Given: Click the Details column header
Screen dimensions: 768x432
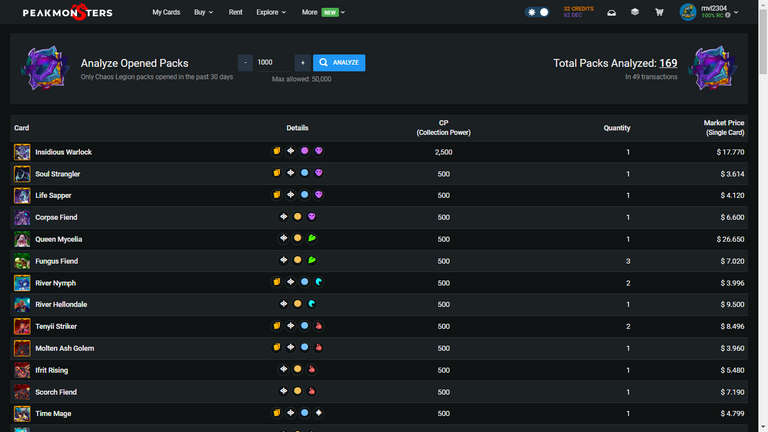Looking at the screenshot, I should (x=297, y=128).
